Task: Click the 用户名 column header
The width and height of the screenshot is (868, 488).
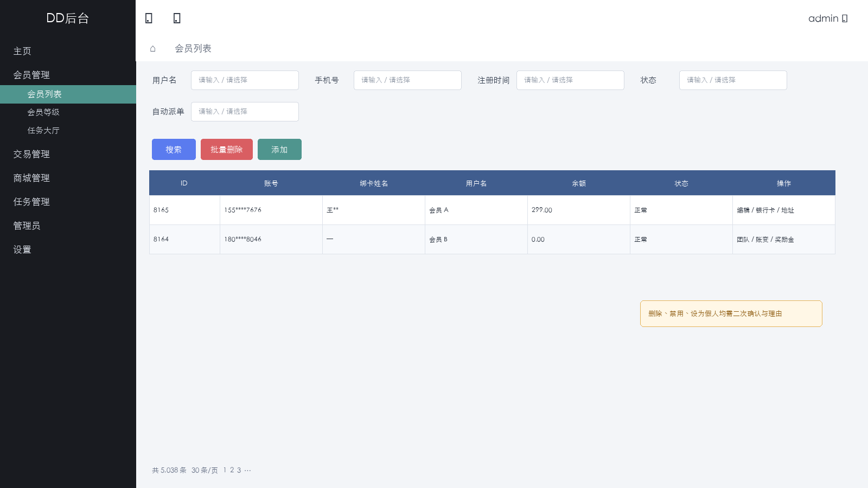Action: (x=476, y=183)
